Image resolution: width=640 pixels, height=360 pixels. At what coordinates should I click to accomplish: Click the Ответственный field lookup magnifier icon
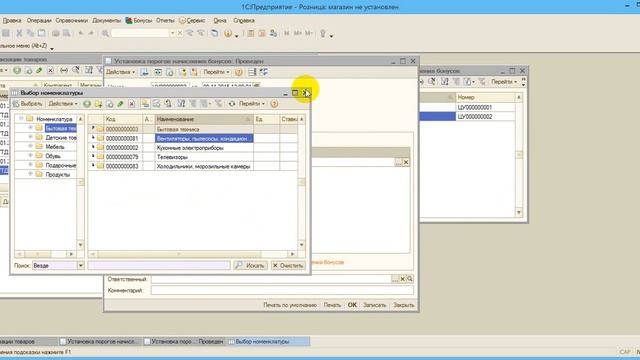click(x=410, y=279)
